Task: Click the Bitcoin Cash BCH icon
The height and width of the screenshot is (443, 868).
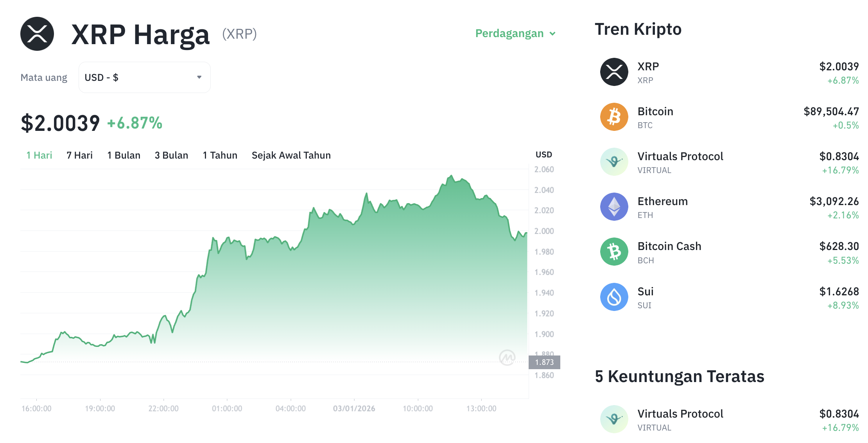Action: pos(614,251)
